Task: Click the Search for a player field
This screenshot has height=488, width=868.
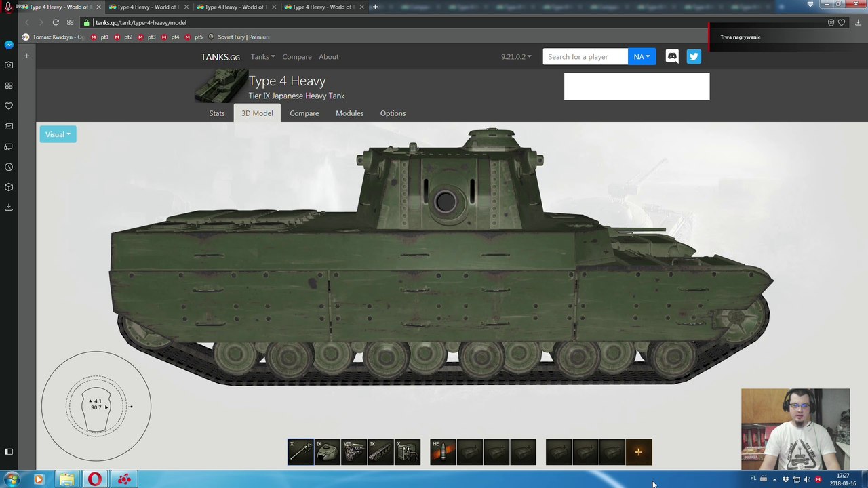Action: pyautogui.click(x=585, y=56)
